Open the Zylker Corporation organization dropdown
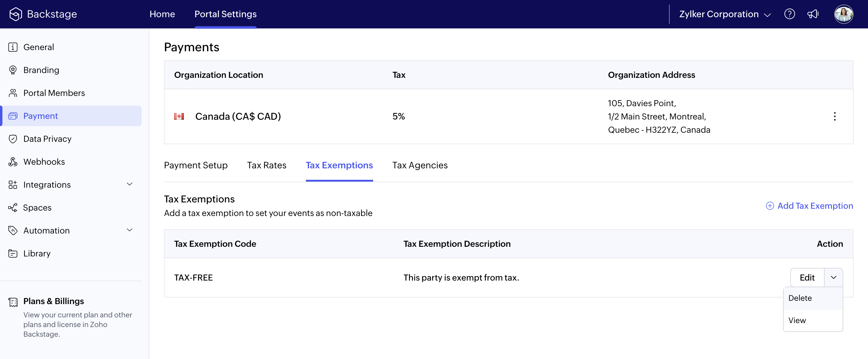The width and height of the screenshot is (868, 359). [x=725, y=14]
